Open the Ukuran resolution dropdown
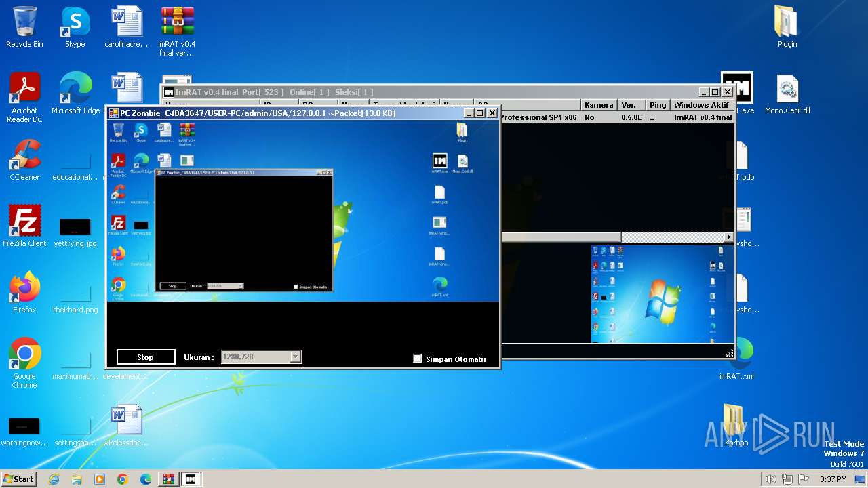868x488 pixels. click(295, 357)
